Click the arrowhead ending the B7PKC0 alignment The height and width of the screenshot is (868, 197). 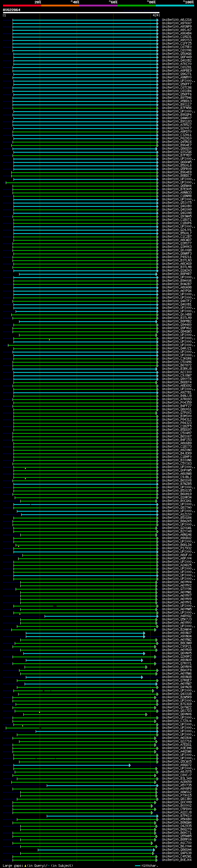tap(157, 816)
